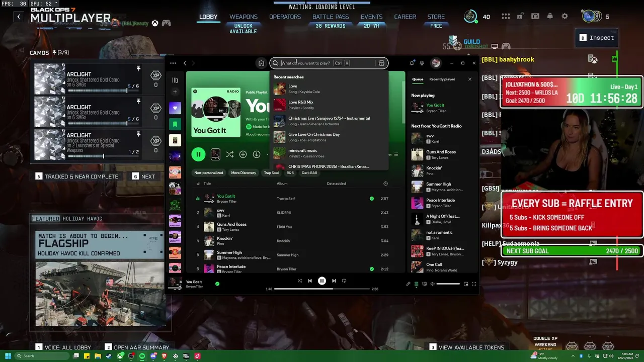Toggle saved checkmark for Peace Interlude
The height and width of the screenshot is (362, 644).
(372, 269)
